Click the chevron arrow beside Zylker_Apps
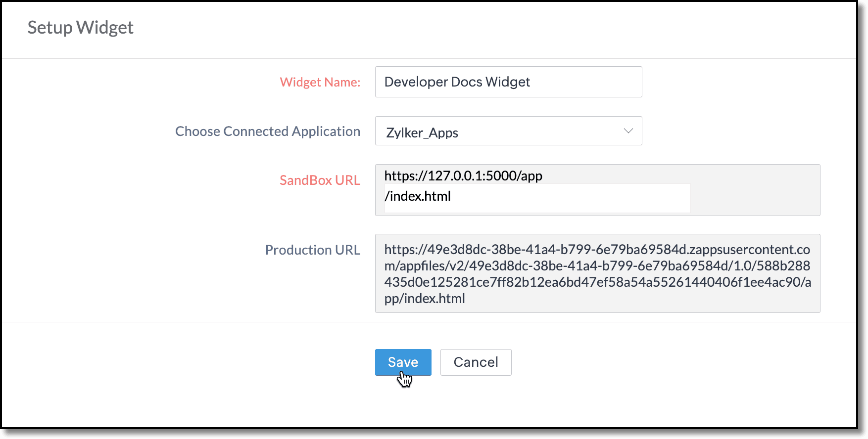Screen dimensions: 868x439 click(628, 131)
